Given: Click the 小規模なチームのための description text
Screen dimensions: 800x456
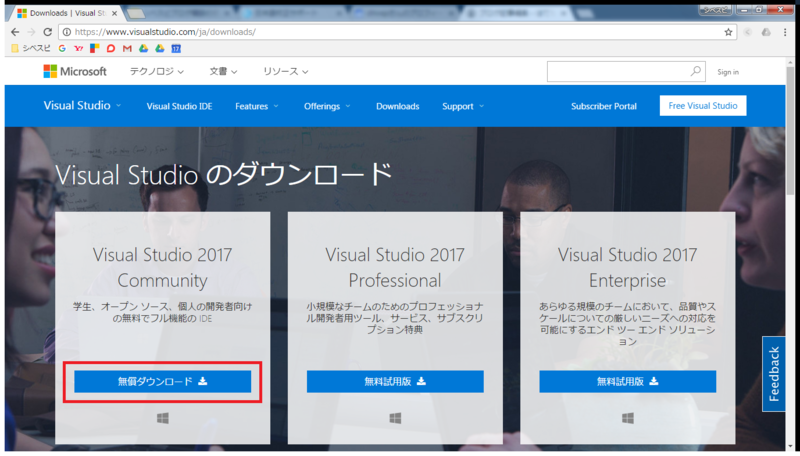Looking at the screenshot, I should point(395,318).
